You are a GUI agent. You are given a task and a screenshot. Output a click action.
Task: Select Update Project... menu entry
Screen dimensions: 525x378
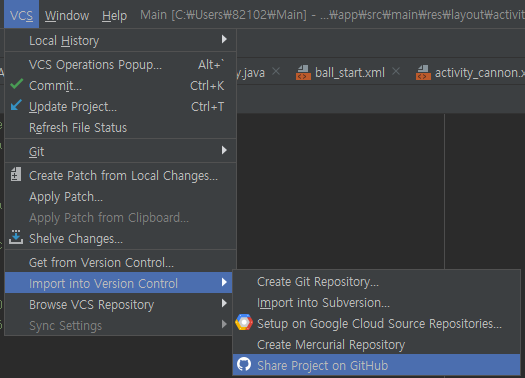point(121,107)
